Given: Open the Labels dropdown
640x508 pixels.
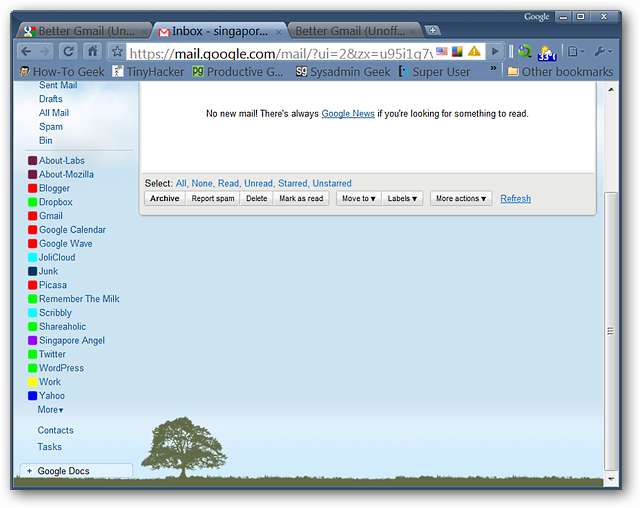Looking at the screenshot, I should point(403,199).
